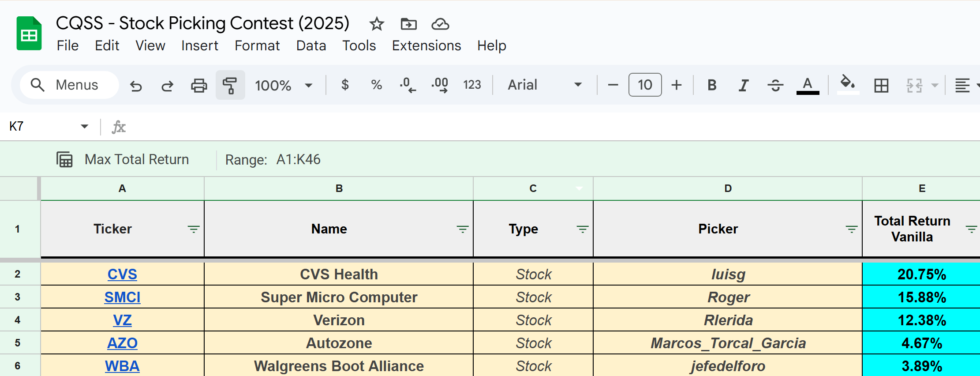Open the VZ ticker link

point(122,320)
